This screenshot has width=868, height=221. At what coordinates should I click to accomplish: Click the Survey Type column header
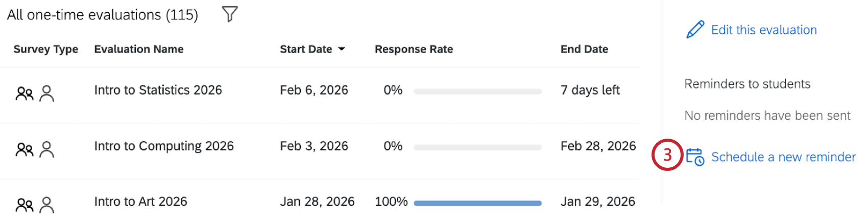click(45, 49)
